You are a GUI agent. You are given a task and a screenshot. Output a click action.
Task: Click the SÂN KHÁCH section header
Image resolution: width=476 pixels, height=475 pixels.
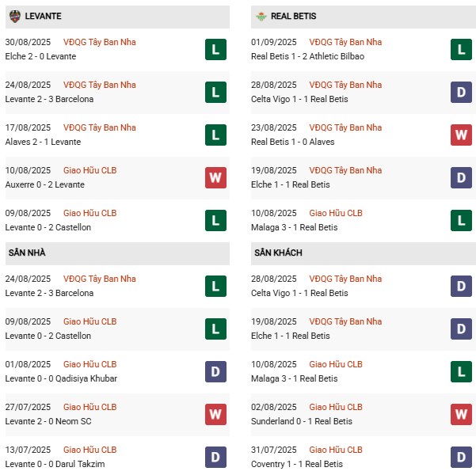click(x=364, y=253)
